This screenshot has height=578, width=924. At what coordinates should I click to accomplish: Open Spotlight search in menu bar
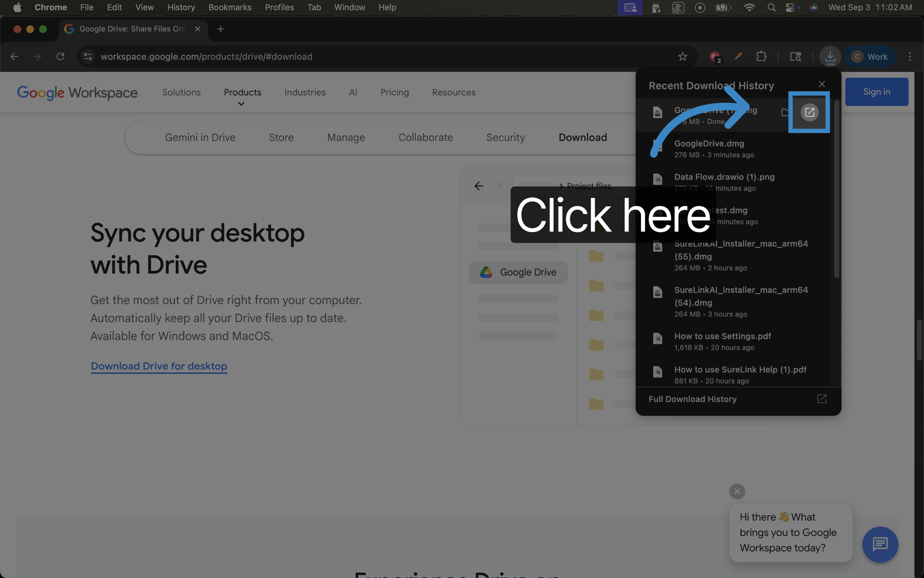pos(771,7)
